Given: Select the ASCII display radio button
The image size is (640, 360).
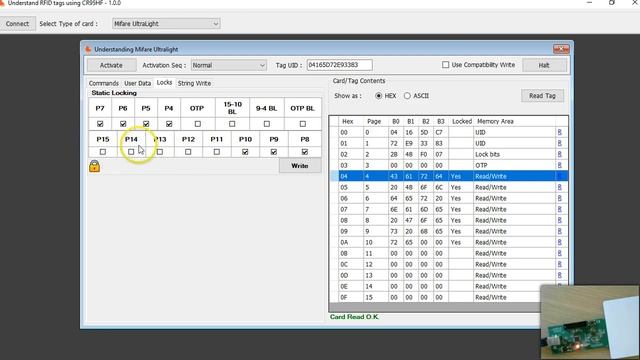Looking at the screenshot, I should click(407, 96).
